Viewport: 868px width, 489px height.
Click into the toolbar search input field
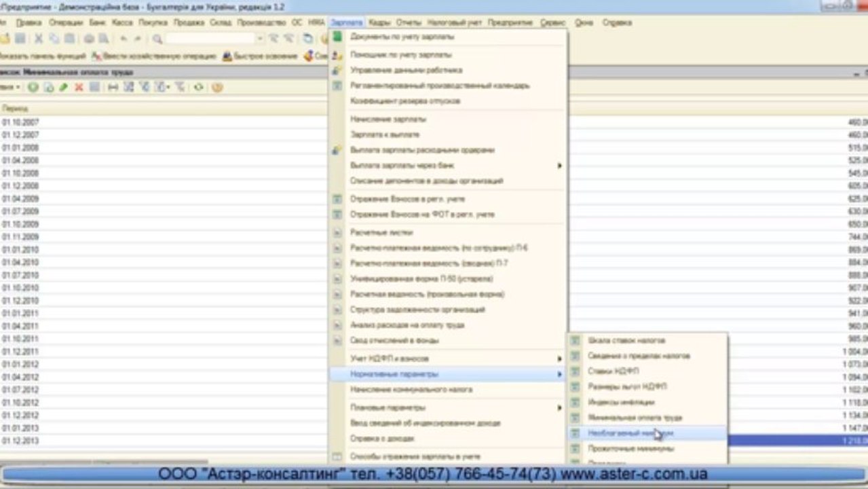[x=210, y=39]
